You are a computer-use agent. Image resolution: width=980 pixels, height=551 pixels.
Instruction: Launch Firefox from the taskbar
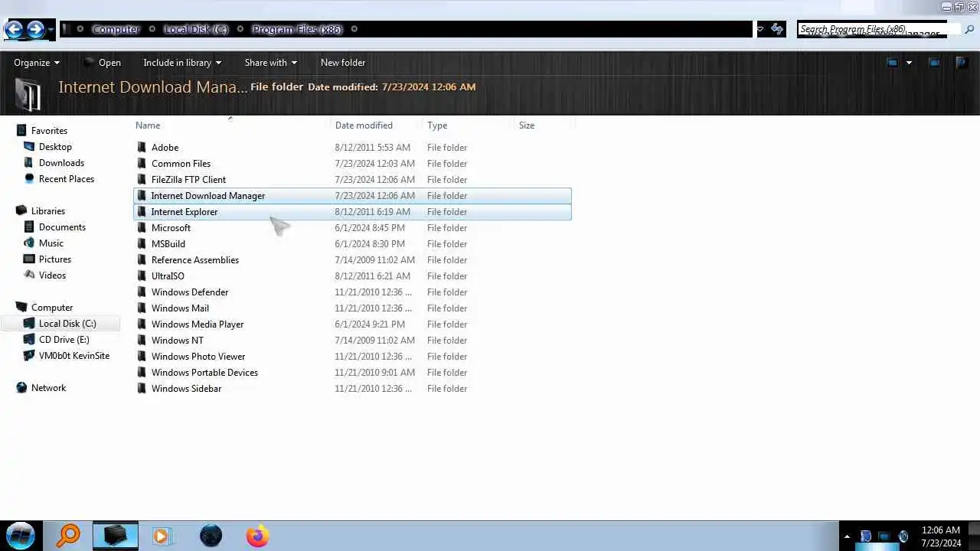(x=257, y=536)
